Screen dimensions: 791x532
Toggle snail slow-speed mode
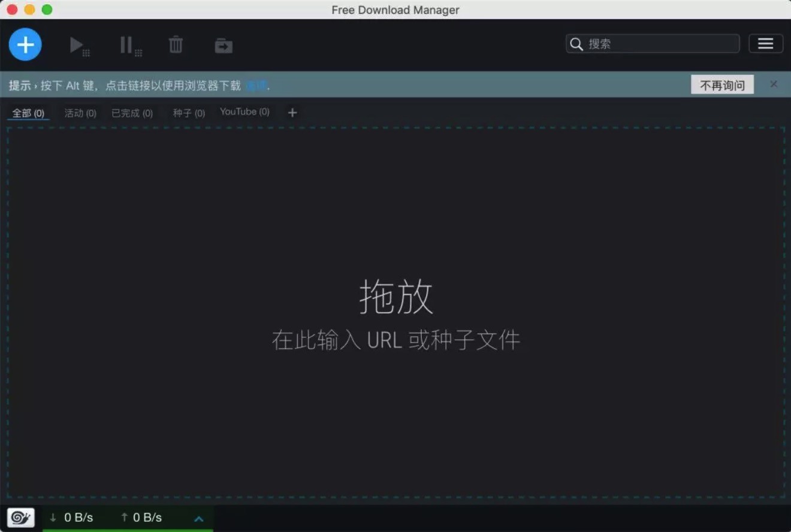click(x=20, y=517)
